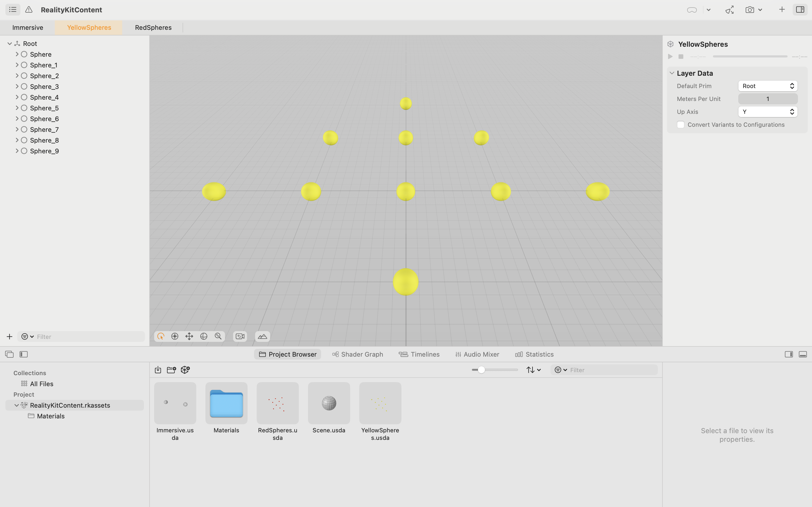Click the import file icon
The width and height of the screenshot is (812, 507).
tap(158, 370)
